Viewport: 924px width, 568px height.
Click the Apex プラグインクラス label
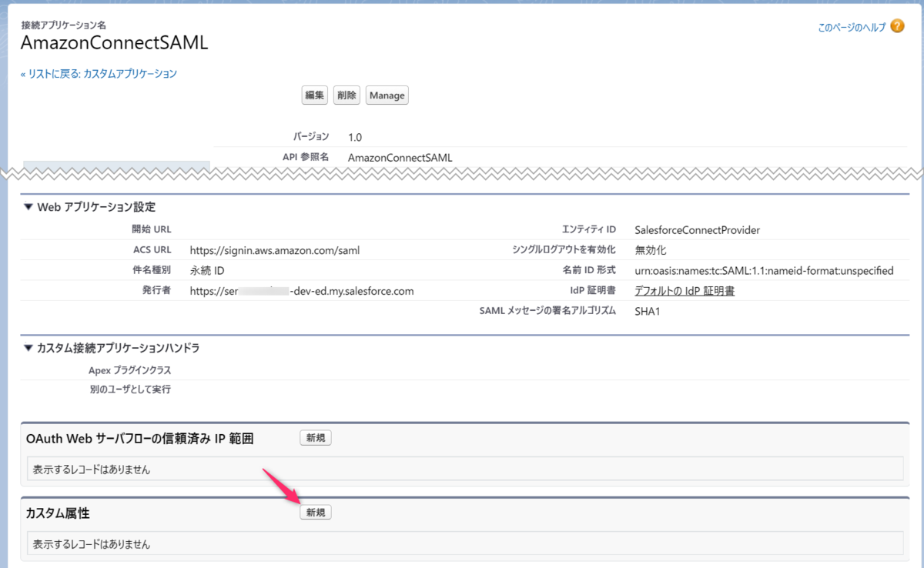(x=130, y=369)
